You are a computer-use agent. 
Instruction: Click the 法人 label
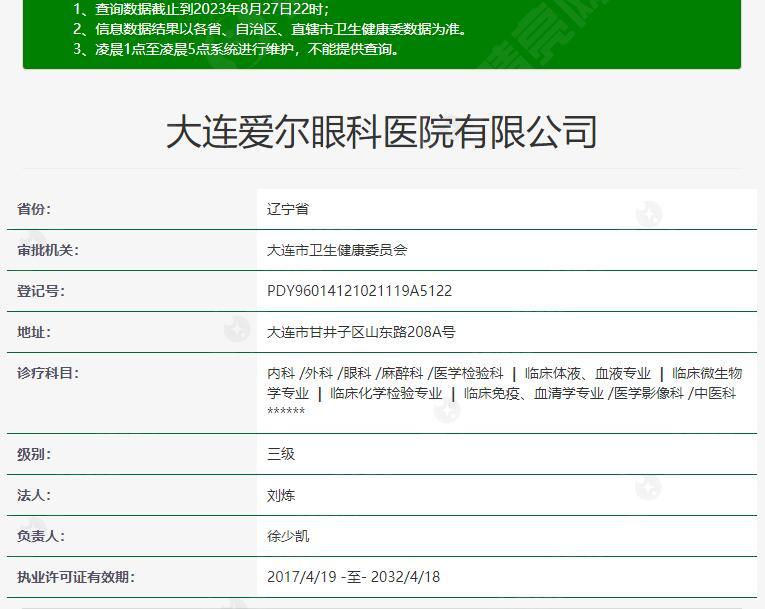[34, 495]
